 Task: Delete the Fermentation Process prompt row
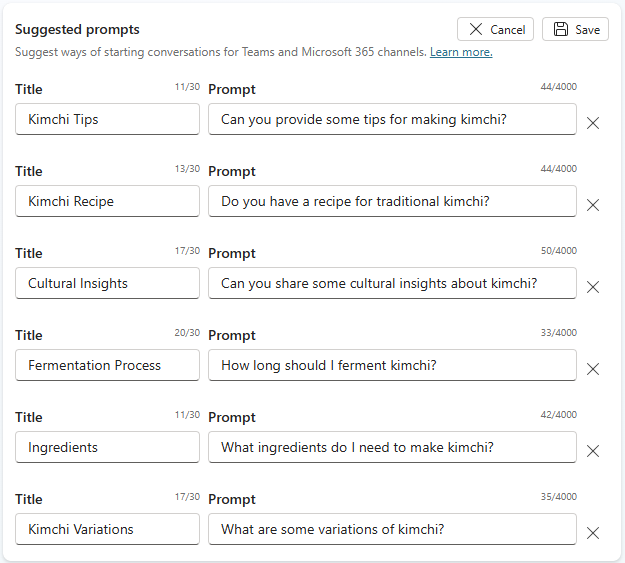tap(592, 369)
